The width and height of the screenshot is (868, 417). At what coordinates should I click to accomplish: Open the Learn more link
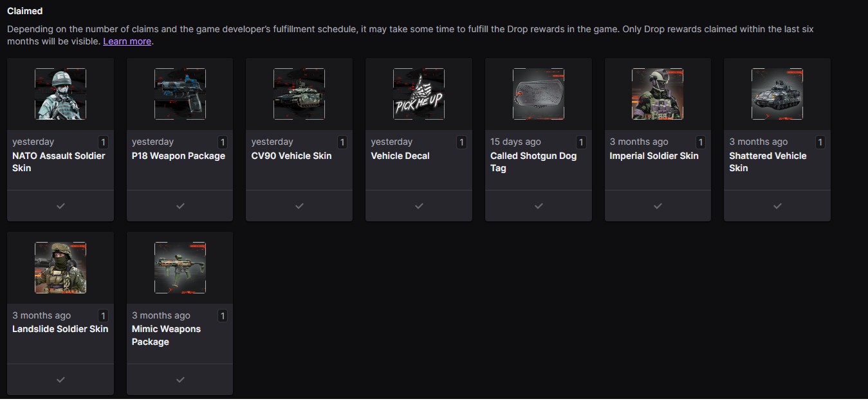[x=127, y=41]
